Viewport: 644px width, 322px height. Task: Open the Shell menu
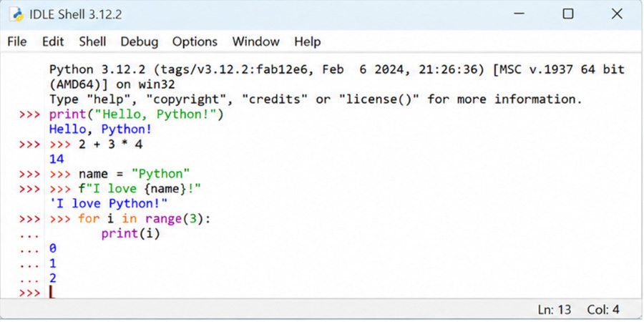(x=92, y=42)
